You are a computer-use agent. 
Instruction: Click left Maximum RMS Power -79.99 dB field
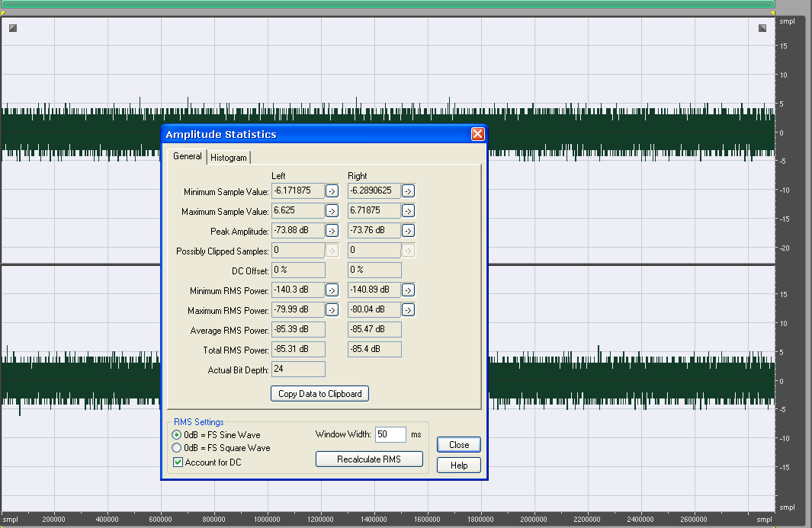coord(298,309)
